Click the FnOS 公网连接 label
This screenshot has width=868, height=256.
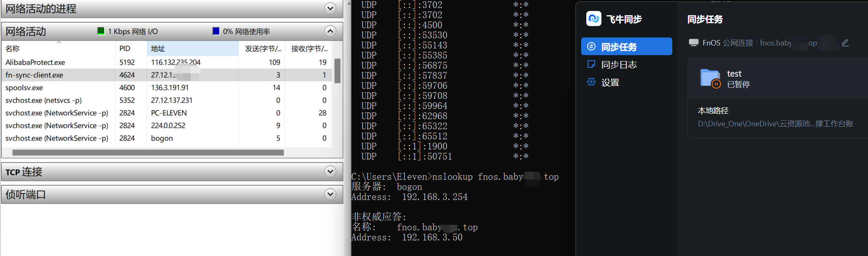(728, 43)
